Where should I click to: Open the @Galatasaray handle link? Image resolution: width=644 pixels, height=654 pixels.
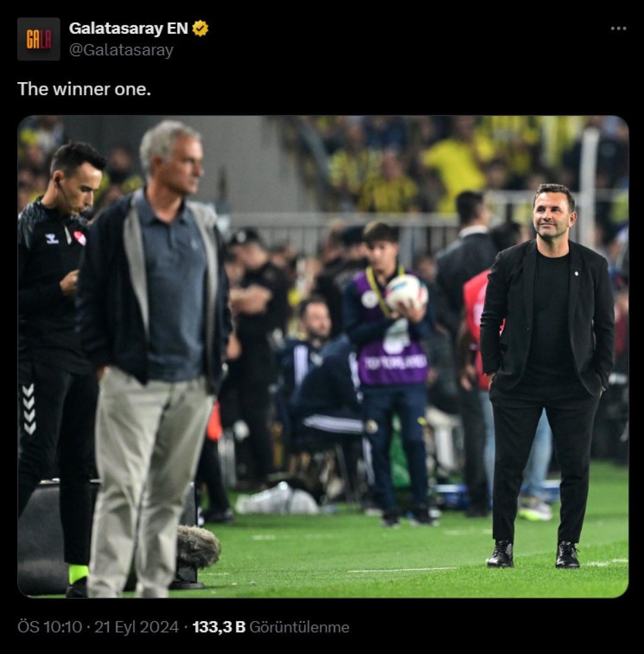pos(121,50)
